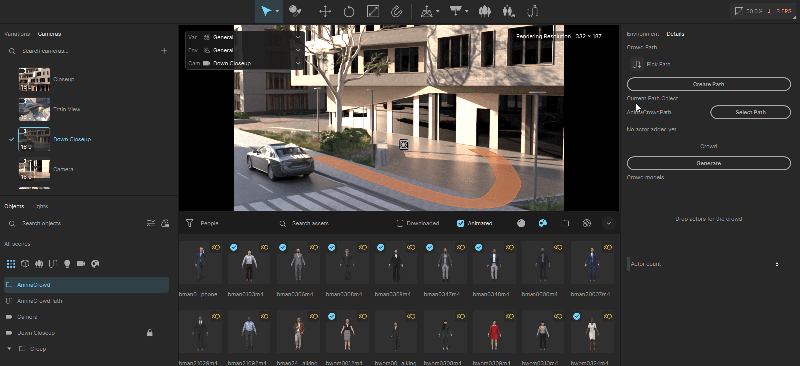The width and height of the screenshot is (800, 366).
Task: Click the square icon in asset toolbar
Action: (x=565, y=223)
